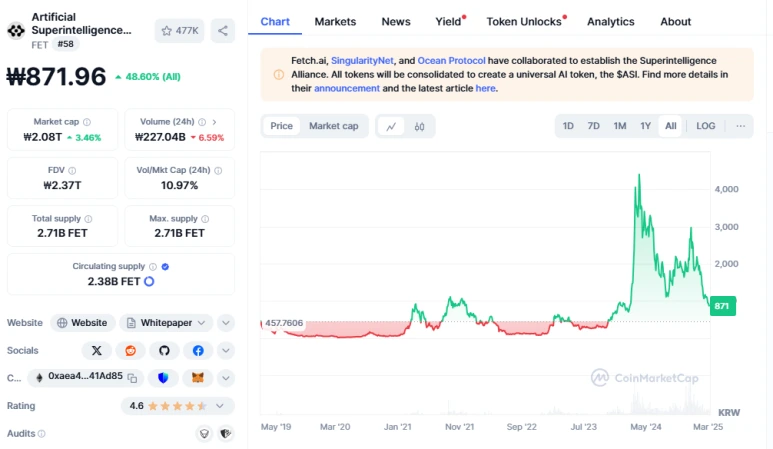
Task: Follow the SingularityNet link
Action: coord(362,61)
